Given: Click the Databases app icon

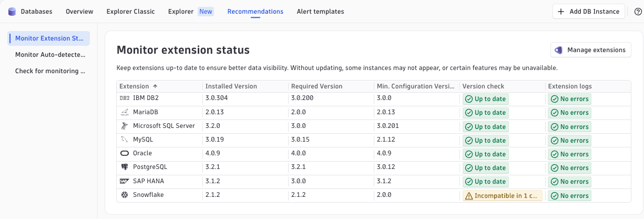Looking at the screenshot, I should coord(12,12).
